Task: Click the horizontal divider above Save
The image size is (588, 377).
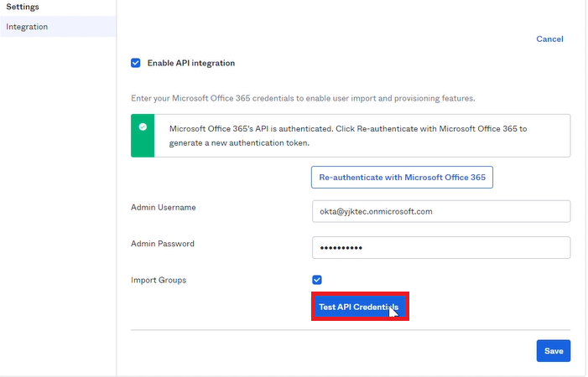Action: pos(351,330)
